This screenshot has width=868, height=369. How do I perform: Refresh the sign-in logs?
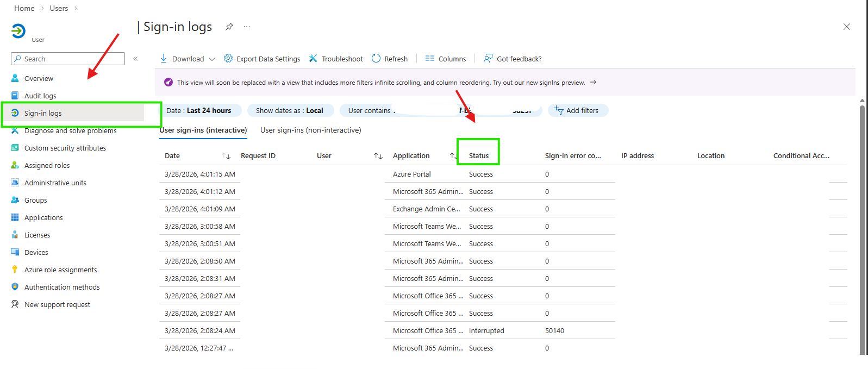tap(390, 59)
